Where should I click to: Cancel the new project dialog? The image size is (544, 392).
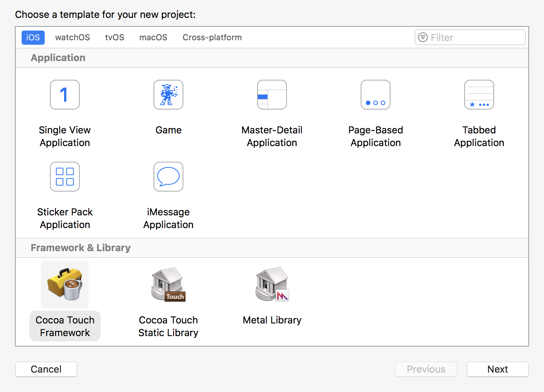tap(46, 369)
